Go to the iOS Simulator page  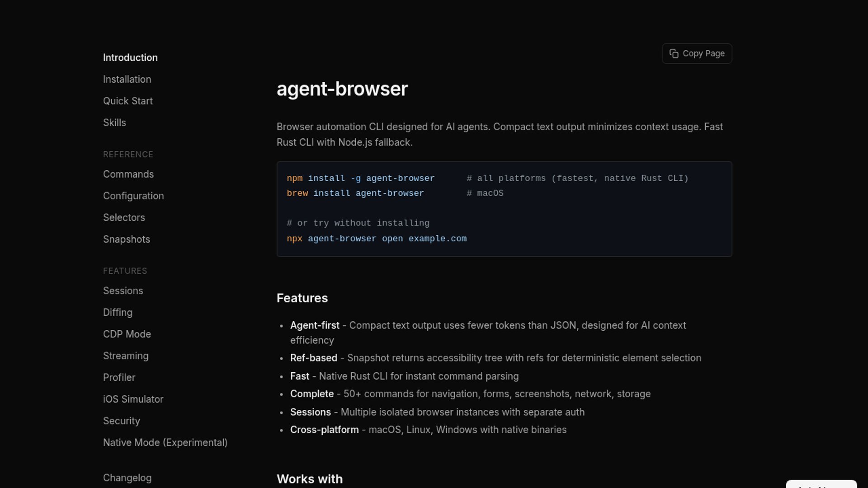133,399
